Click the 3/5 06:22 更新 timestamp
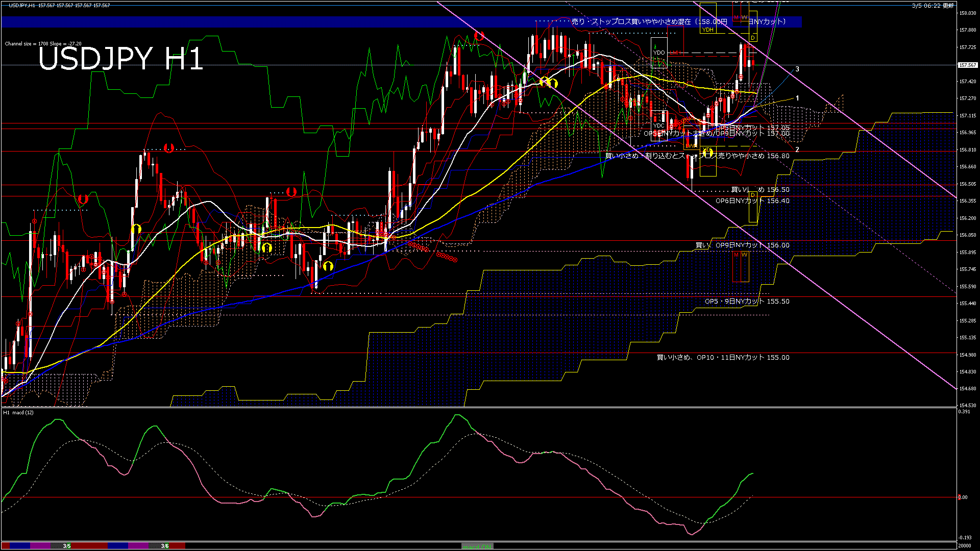The width and height of the screenshot is (980, 551). coord(933,6)
